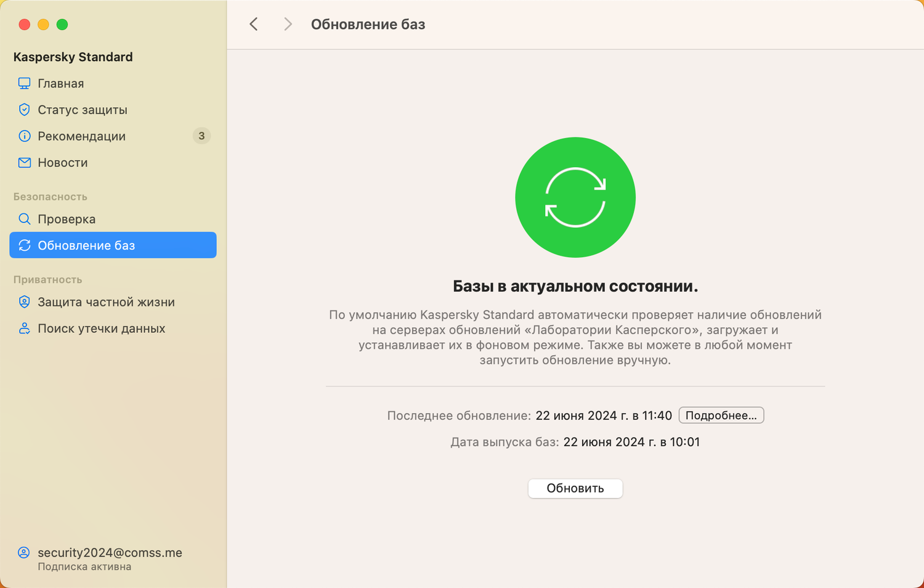This screenshot has height=588, width=924.
Task: Click the heading Базы в актуальном состоянии.
Action: pos(575,286)
